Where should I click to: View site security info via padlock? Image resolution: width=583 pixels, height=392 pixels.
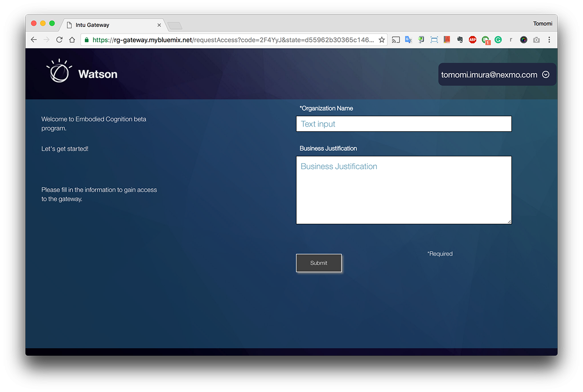pos(87,40)
